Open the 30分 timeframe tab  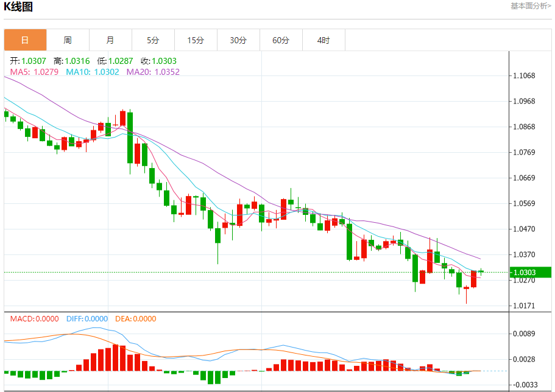(x=238, y=40)
